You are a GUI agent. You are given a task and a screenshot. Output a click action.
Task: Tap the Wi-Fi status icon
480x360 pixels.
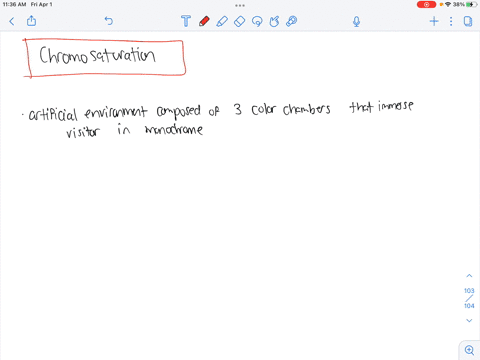pos(448,4)
